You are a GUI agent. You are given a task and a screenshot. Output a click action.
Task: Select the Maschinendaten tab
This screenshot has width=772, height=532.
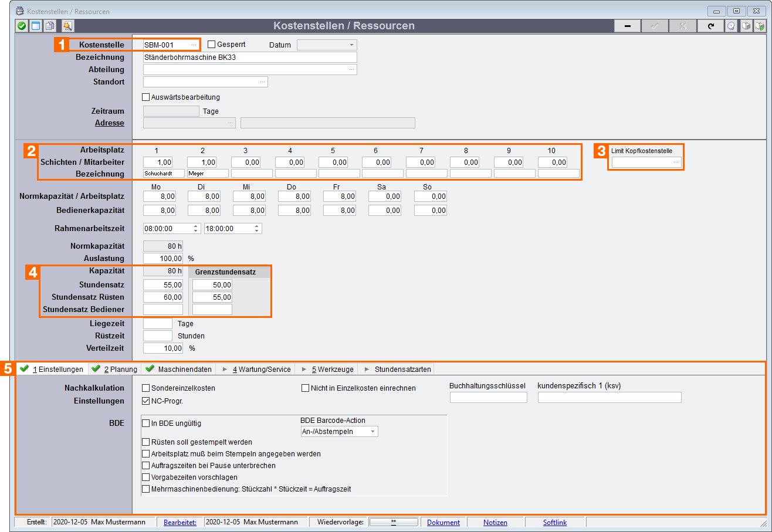pos(179,369)
